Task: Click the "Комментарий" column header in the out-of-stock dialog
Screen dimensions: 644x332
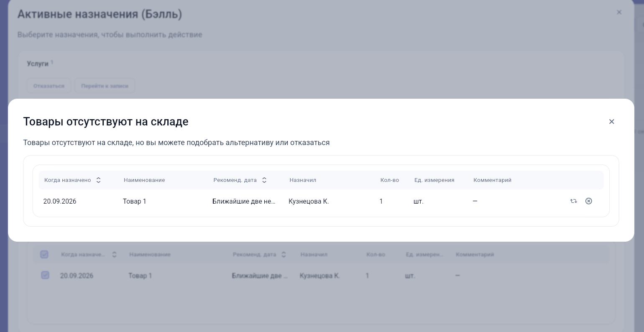Action: coord(492,180)
